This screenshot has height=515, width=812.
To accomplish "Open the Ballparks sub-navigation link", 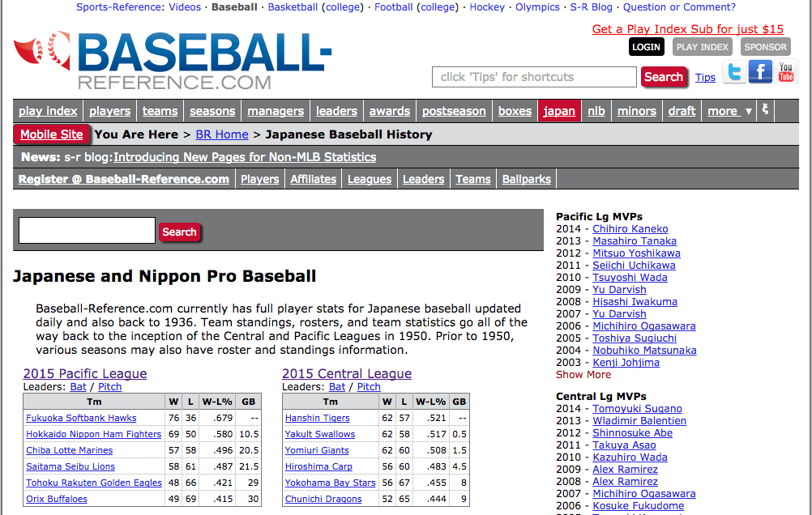I will (x=526, y=179).
